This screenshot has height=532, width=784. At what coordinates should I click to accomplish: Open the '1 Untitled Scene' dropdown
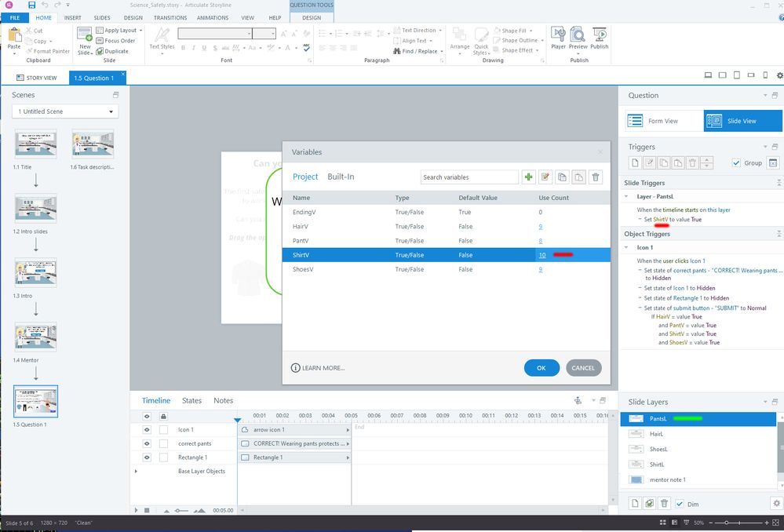coord(66,111)
